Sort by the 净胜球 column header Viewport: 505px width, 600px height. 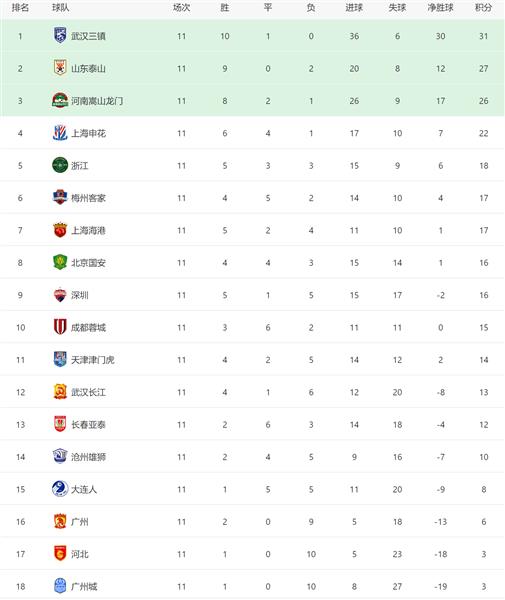pos(440,7)
